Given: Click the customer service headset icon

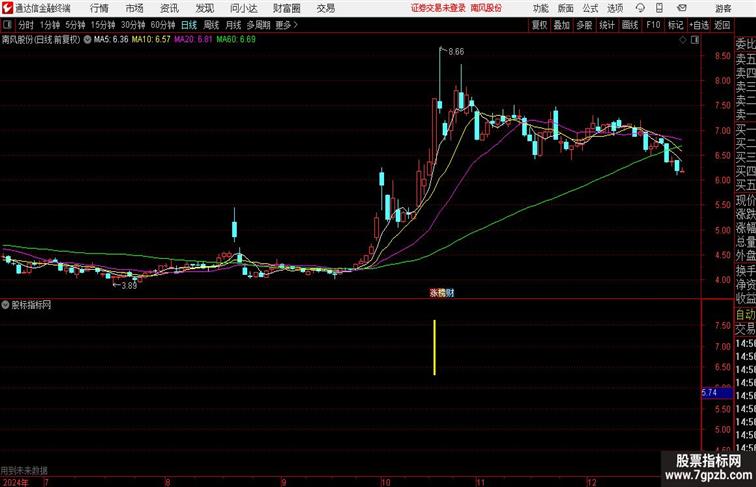Looking at the screenshot, I should (x=640, y=8).
